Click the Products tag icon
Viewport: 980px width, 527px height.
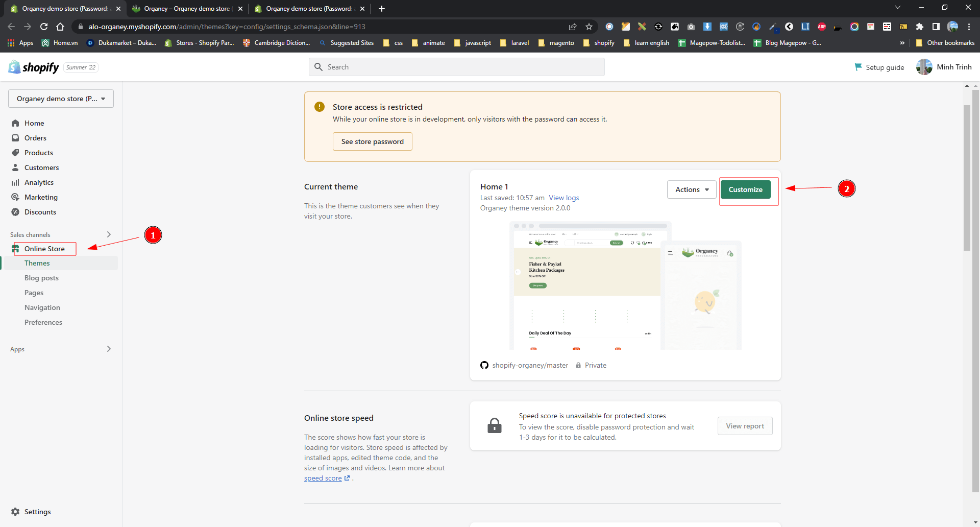click(x=15, y=153)
